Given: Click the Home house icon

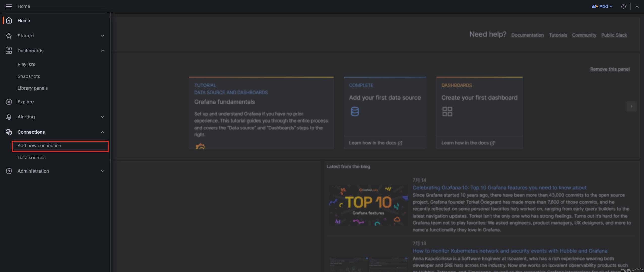Looking at the screenshot, I should tap(9, 20).
